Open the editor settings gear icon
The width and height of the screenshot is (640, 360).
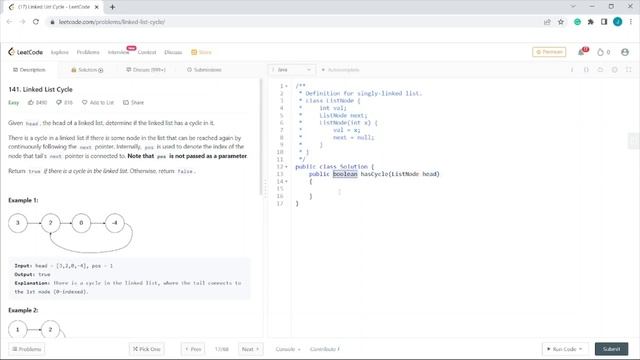(x=614, y=70)
